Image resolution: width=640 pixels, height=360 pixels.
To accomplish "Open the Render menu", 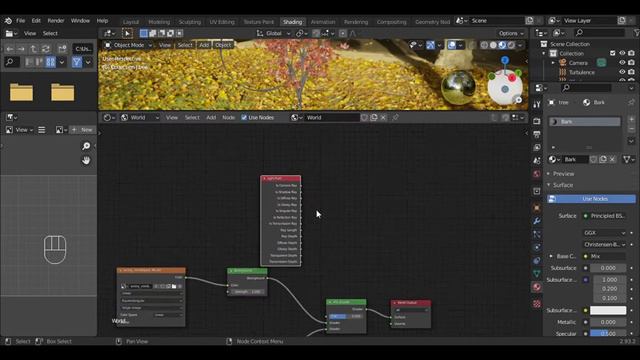I will click(56, 20).
